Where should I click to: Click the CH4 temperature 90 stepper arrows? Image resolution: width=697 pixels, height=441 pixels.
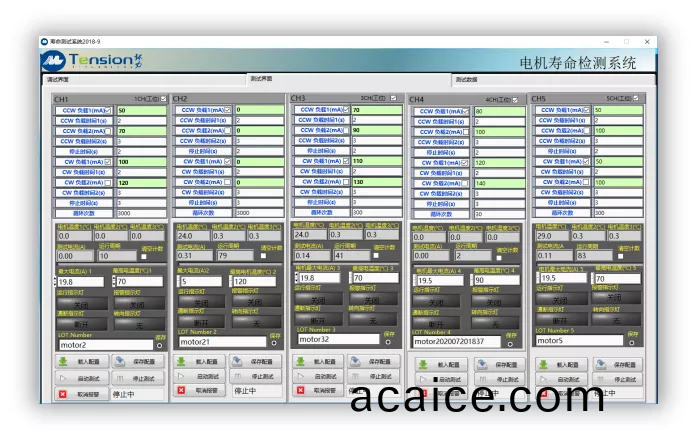point(472,280)
